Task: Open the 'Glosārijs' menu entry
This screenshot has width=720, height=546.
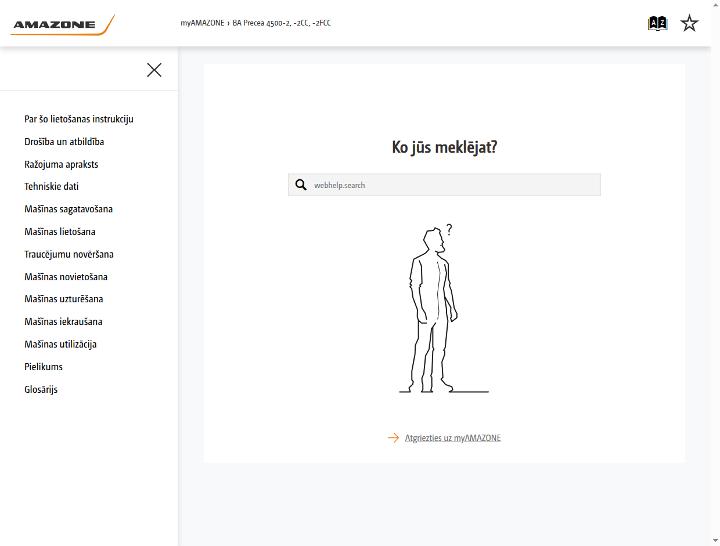Action: 41,389
